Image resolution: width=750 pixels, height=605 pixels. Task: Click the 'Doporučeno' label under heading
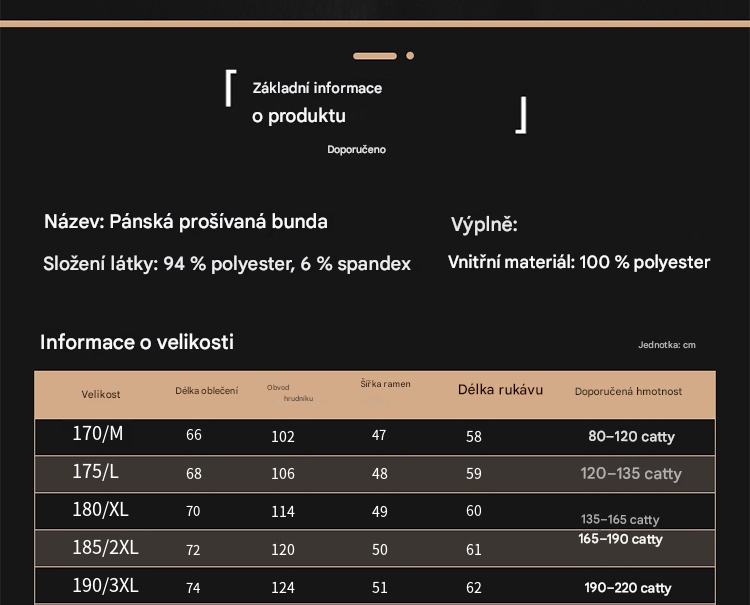(356, 150)
